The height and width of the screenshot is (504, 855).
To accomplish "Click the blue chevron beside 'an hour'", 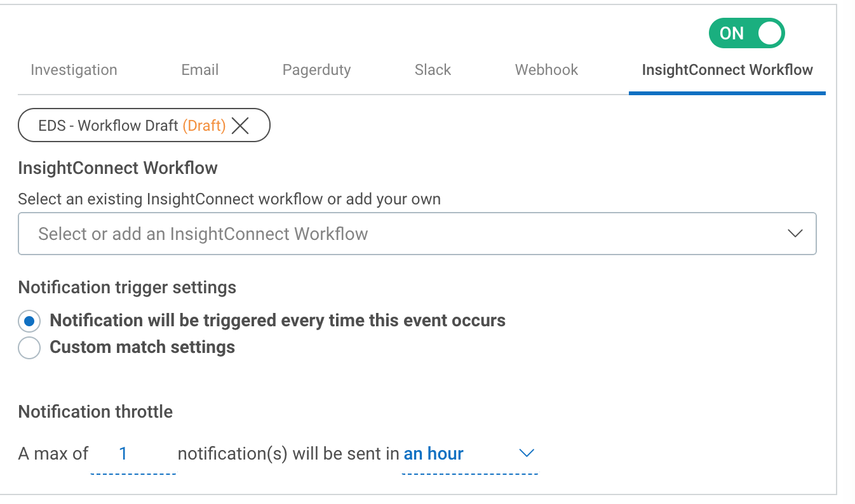I will (526, 453).
